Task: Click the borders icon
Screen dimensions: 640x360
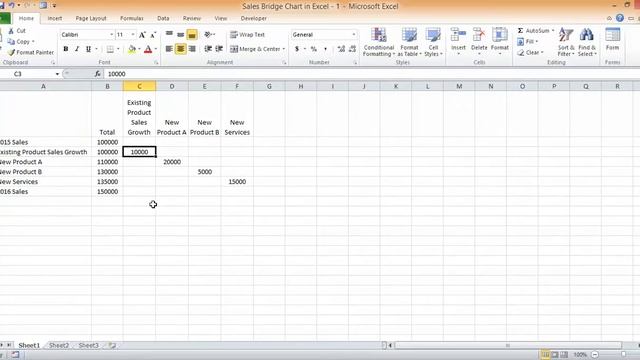Action: pos(110,49)
